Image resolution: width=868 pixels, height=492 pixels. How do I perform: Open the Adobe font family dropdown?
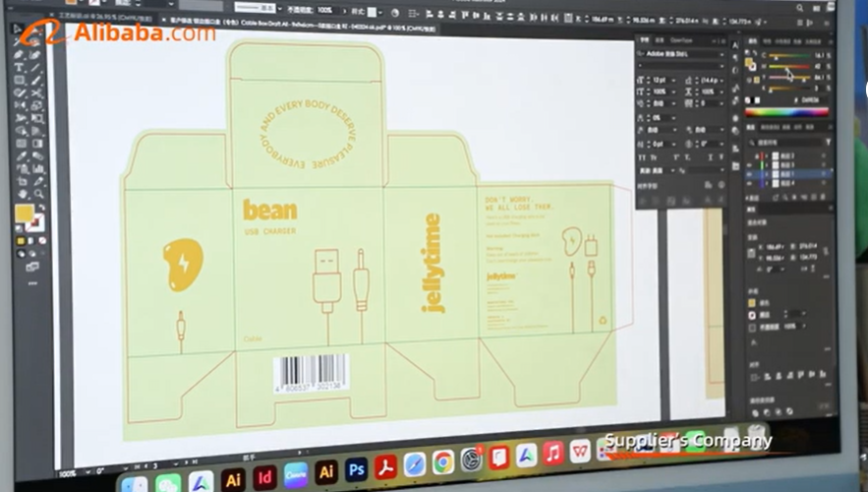click(722, 54)
